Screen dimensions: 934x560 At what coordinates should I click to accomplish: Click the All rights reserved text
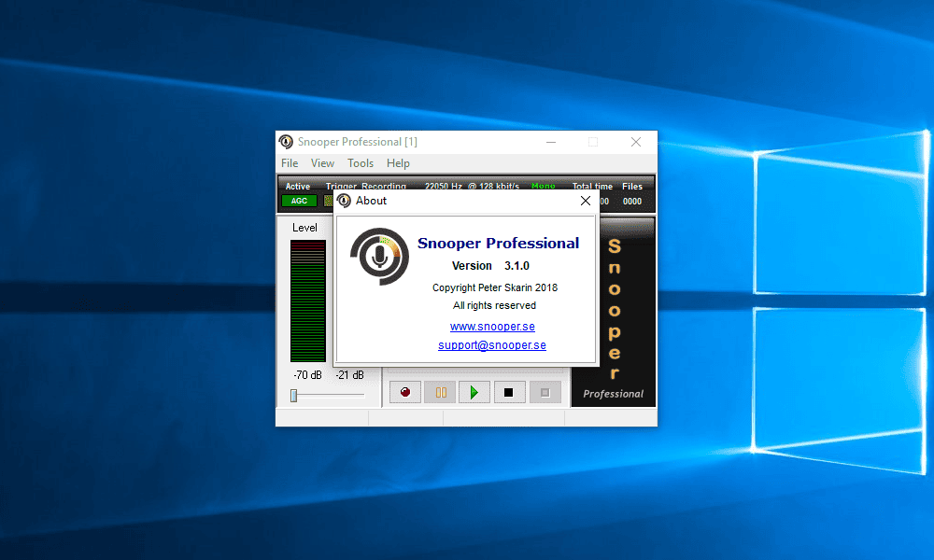494,305
